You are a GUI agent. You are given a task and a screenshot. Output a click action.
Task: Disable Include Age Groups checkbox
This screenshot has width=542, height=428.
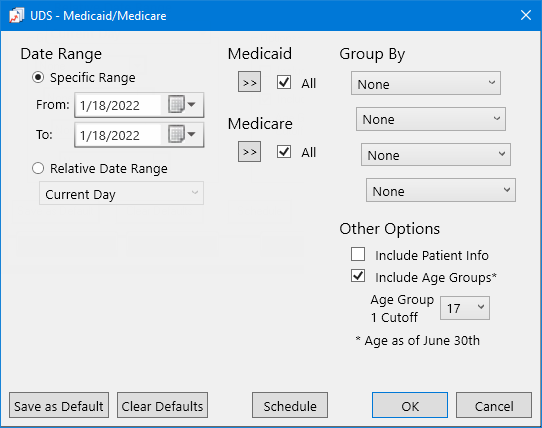click(358, 276)
